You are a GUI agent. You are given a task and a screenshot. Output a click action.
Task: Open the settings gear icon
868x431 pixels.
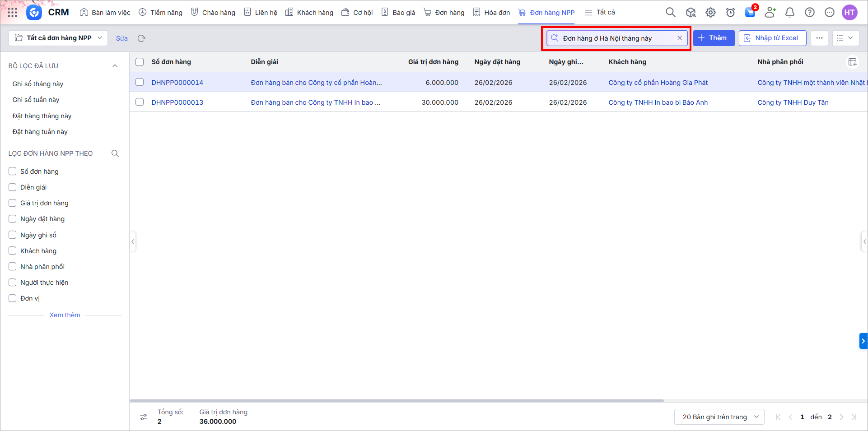point(710,13)
